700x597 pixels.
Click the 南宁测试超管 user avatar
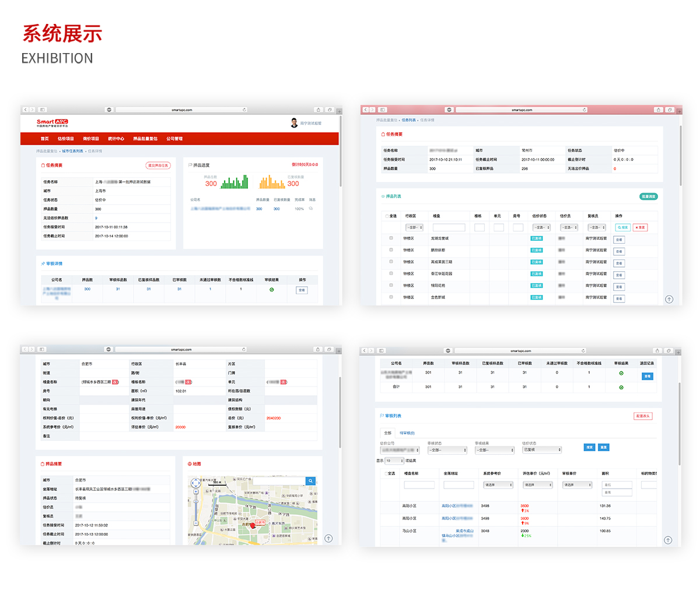coord(294,123)
